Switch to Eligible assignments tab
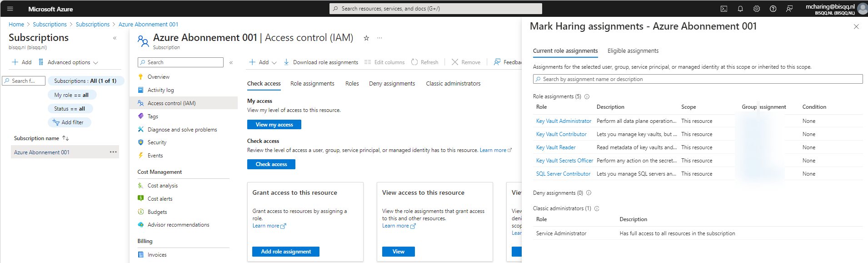The height and width of the screenshot is (263, 868). [x=633, y=51]
